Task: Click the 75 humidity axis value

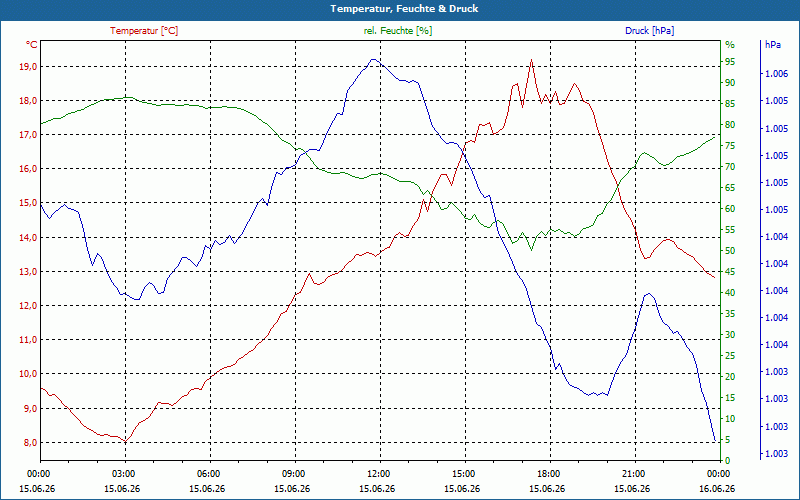Action: pos(730,146)
